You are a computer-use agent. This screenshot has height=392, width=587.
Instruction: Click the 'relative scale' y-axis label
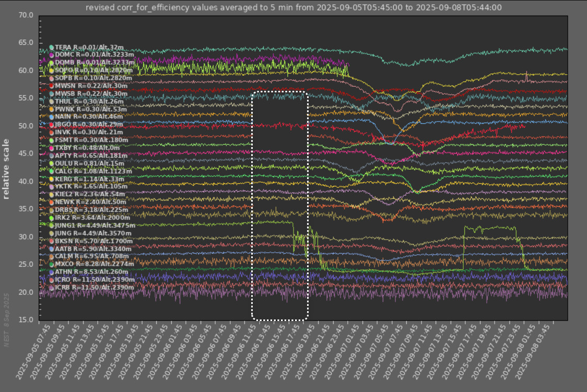pos(7,169)
